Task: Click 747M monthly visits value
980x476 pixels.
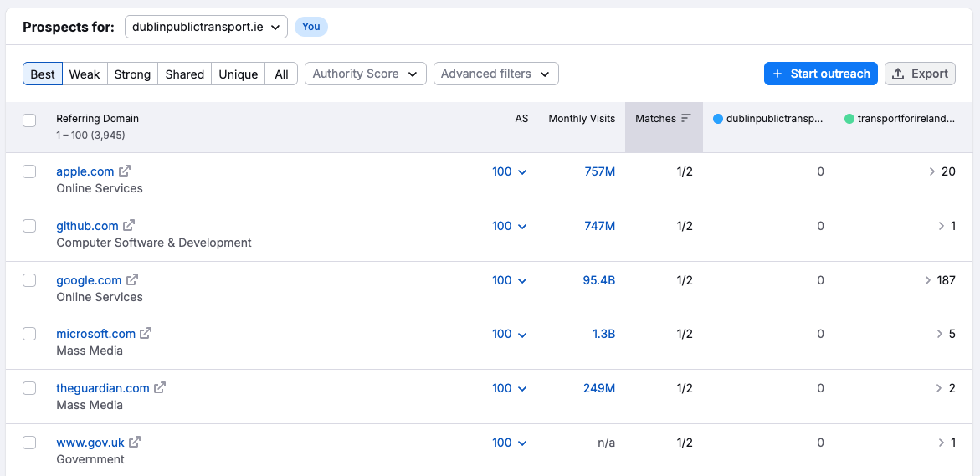Action: 599,226
